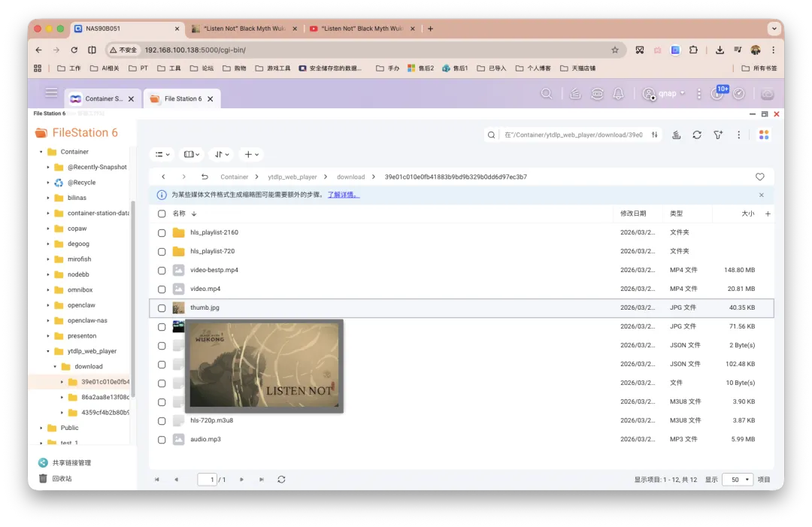Click the Listen Not thumbnail preview
The height and width of the screenshot is (527, 812).
pyautogui.click(x=264, y=366)
